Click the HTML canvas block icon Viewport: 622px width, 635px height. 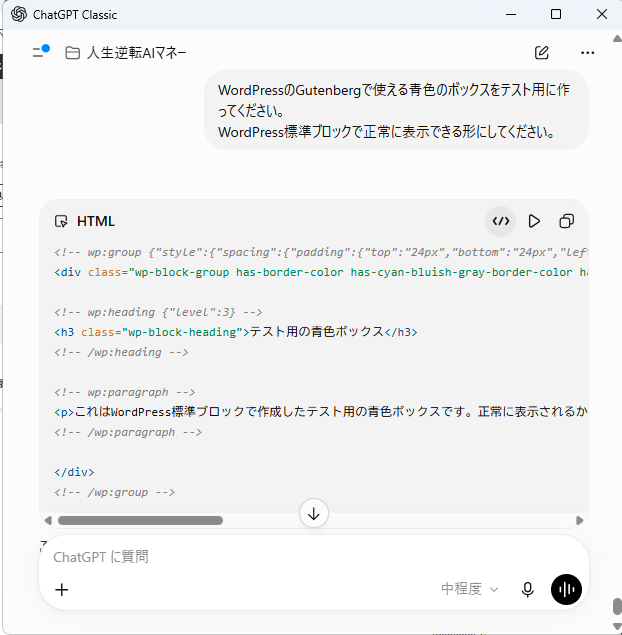point(61,221)
